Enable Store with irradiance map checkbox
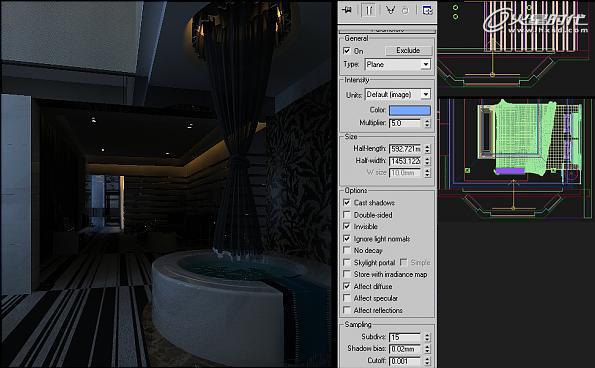Viewport: 595px width, 368px height. [347, 274]
